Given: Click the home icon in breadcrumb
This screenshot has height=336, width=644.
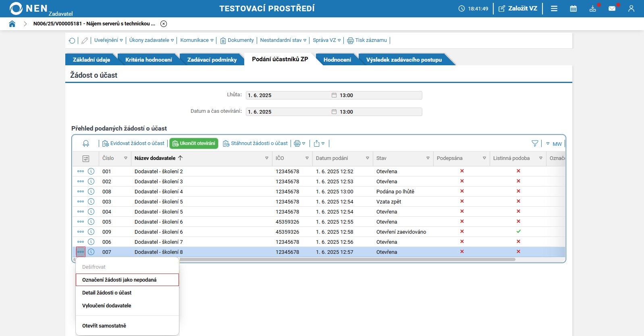Looking at the screenshot, I should click(x=12, y=24).
